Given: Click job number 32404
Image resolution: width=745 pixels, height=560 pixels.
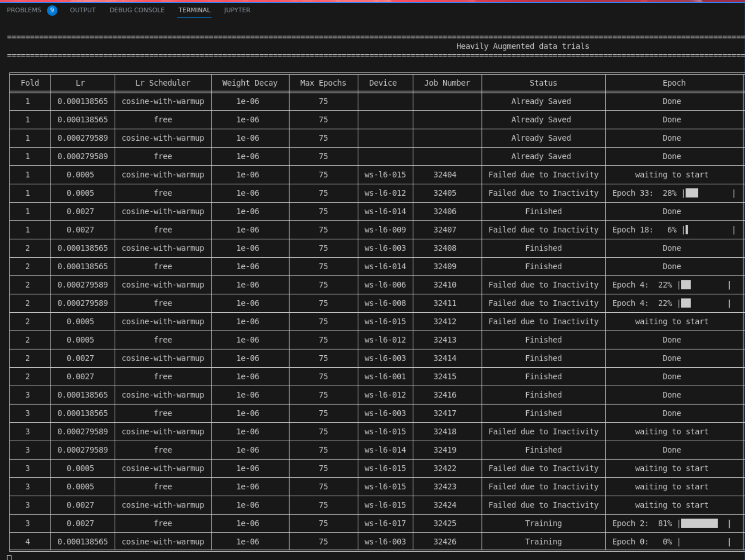Looking at the screenshot, I should 445,175.
